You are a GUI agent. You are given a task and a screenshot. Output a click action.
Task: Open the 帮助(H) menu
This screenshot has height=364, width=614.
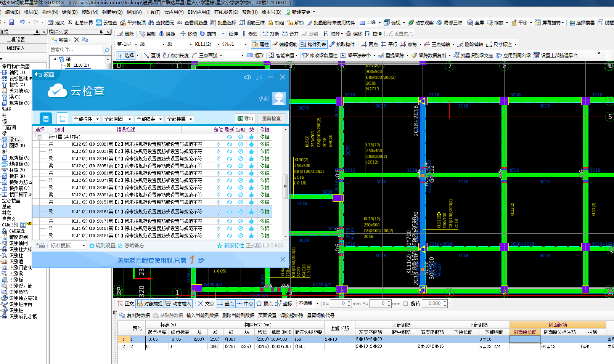tap(250, 12)
